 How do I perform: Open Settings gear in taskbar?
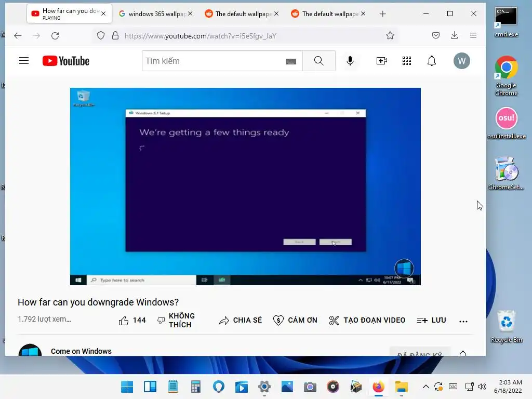point(264,387)
